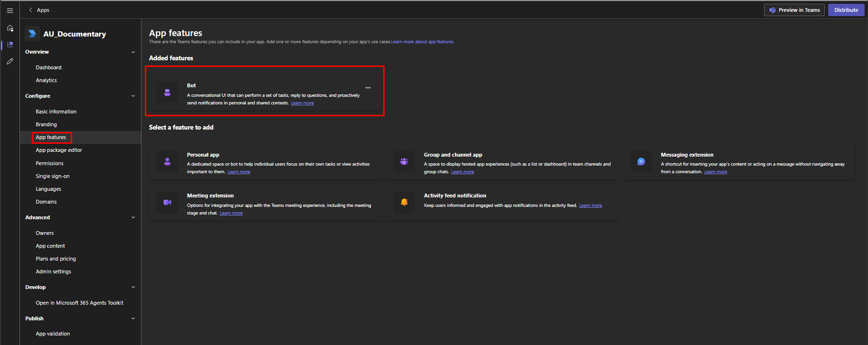Click the Personal app feature icon

point(167,162)
